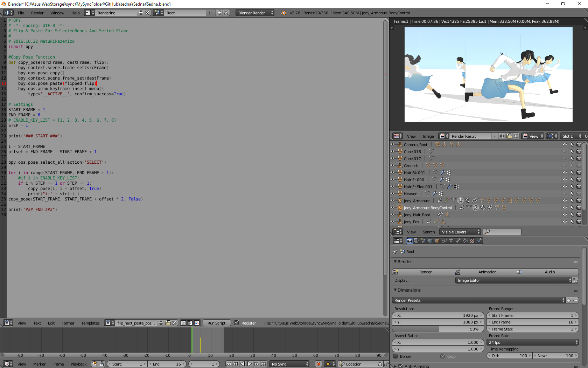
Task: Open the Texture properties tab (checker icon)
Action: [x=472, y=241]
